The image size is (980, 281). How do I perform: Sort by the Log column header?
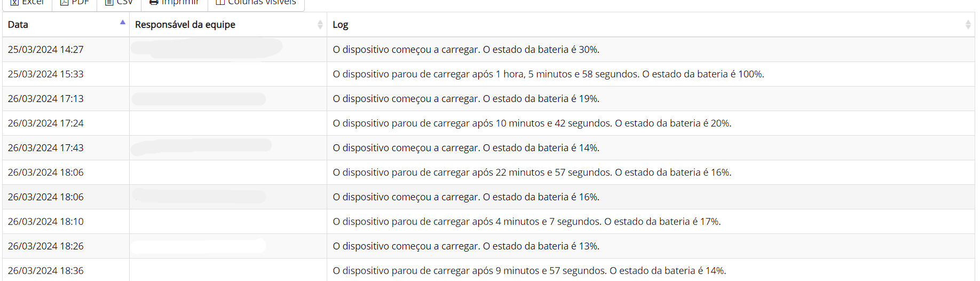[x=341, y=25]
